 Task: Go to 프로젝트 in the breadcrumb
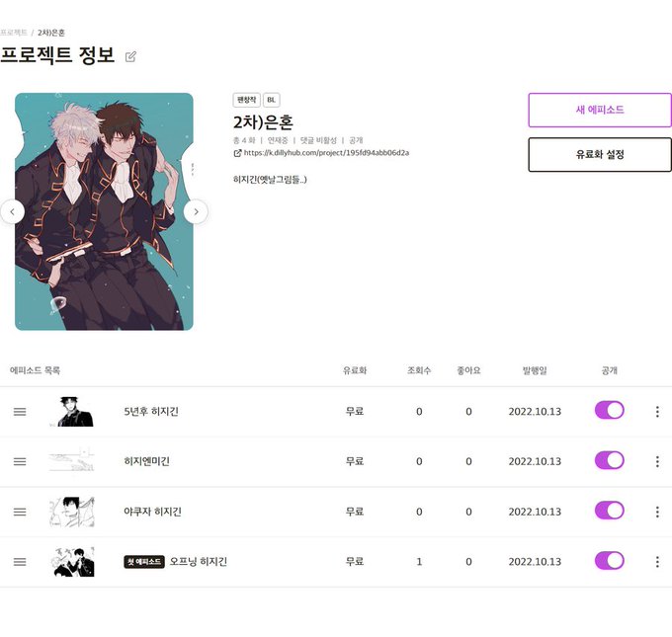(x=13, y=33)
